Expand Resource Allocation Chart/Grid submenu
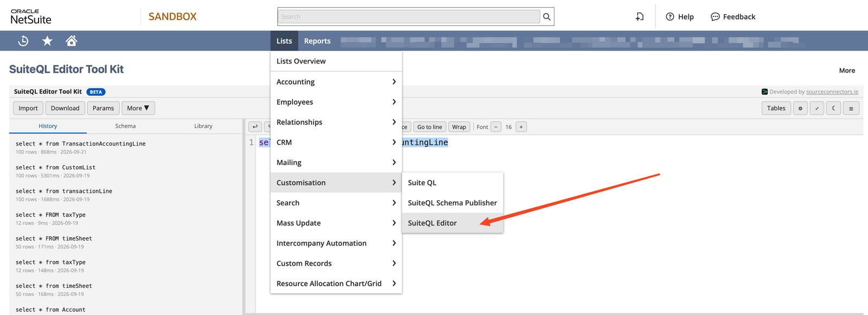Viewport: 868px width, 315px height. point(336,283)
